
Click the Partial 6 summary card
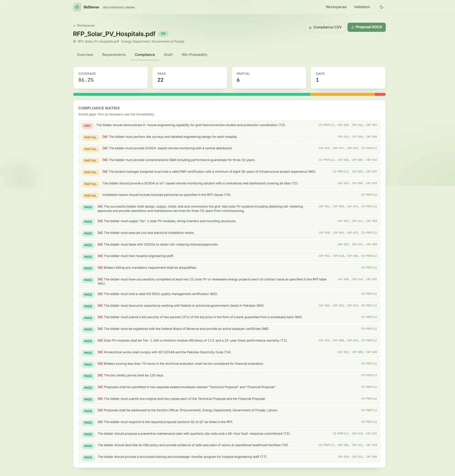coord(269,78)
